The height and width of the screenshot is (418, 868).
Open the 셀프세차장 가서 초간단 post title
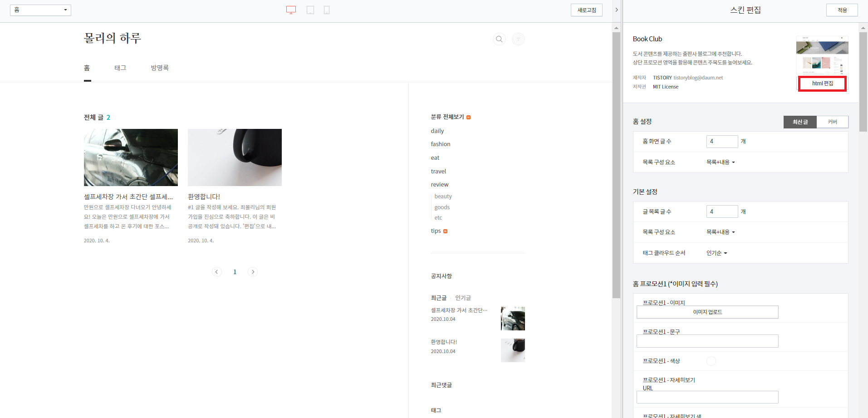[x=128, y=197]
